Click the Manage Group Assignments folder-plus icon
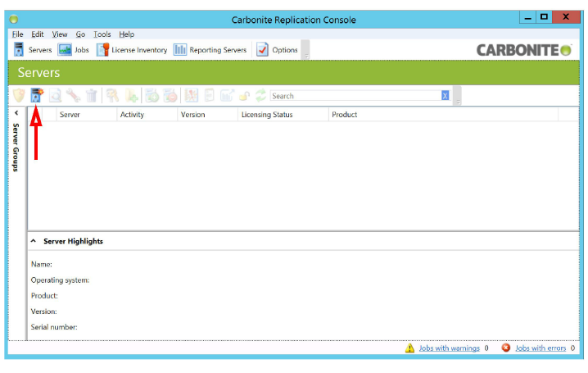588x373 pixels. [131, 95]
